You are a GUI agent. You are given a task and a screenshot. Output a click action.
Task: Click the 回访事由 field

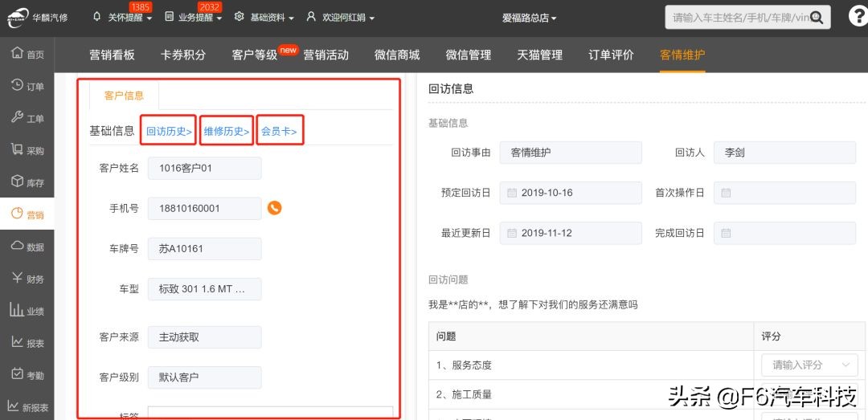coord(571,153)
